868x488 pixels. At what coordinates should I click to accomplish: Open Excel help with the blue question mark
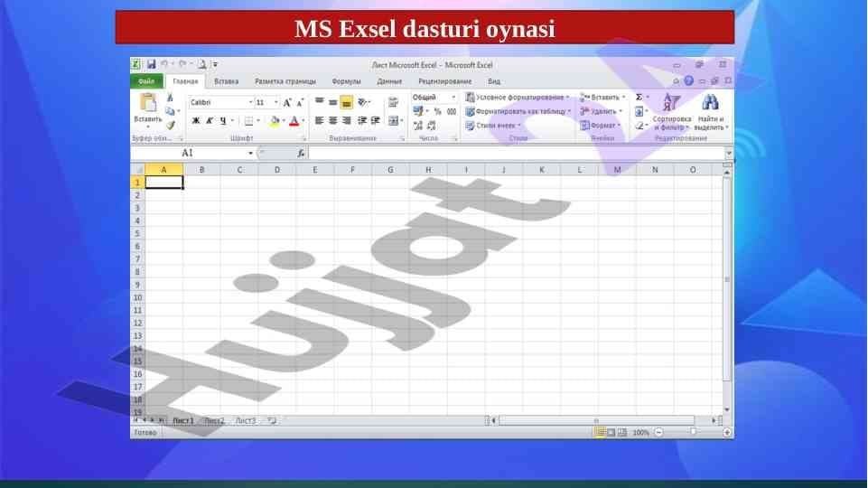tap(688, 80)
